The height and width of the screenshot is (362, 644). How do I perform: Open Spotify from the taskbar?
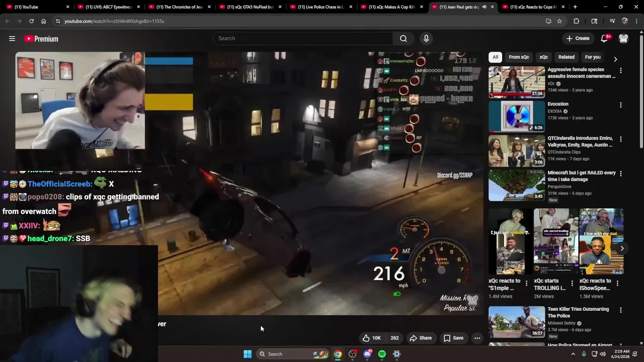point(382,354)
